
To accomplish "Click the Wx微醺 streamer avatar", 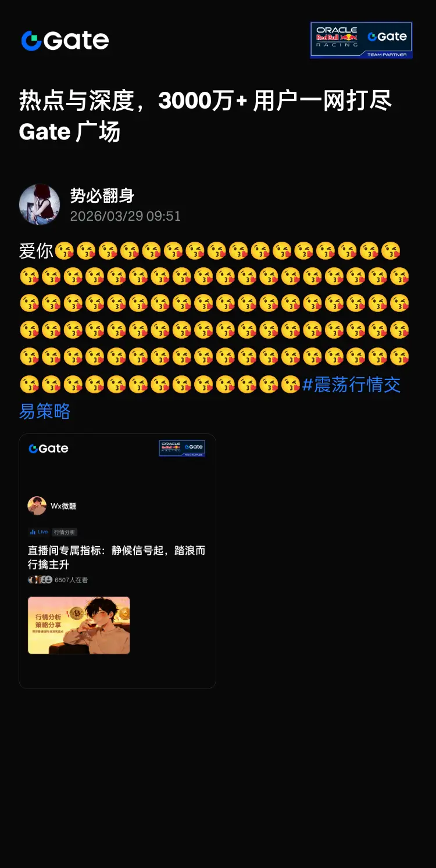I will pyautogui.click(x=37, y=505).
